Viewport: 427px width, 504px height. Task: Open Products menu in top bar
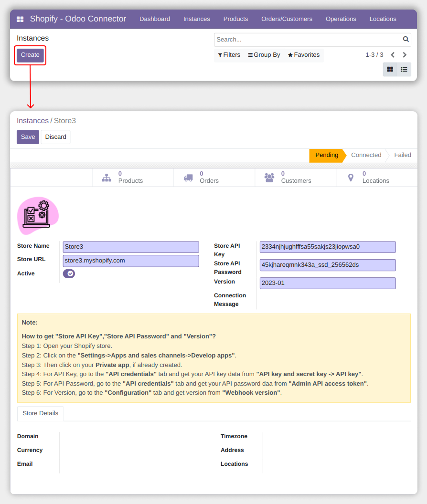pos(235,19)
